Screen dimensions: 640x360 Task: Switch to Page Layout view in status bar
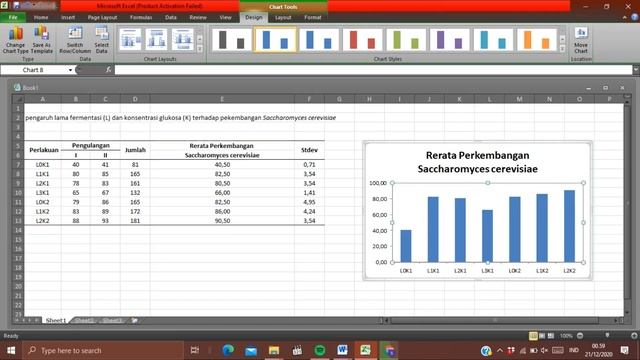542,336
